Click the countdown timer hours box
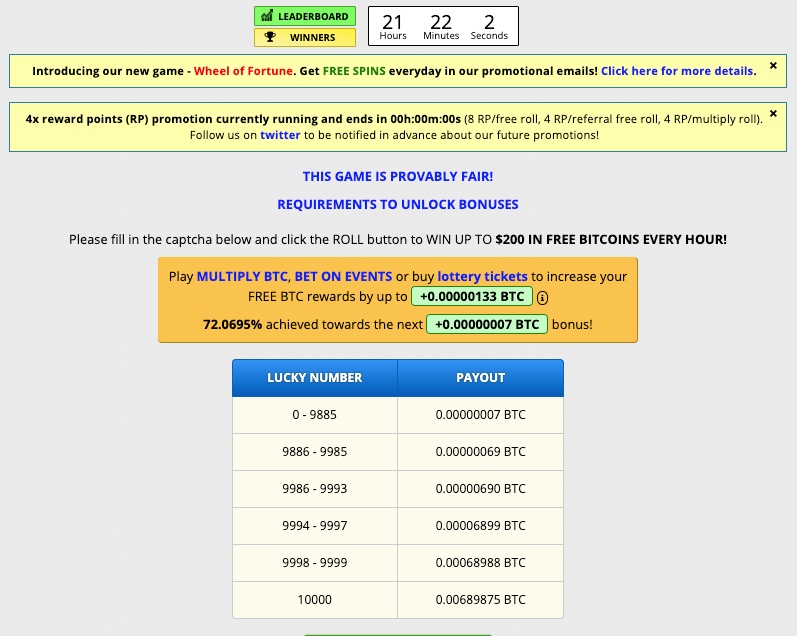797x636 pixels. (x=393, y=26)
